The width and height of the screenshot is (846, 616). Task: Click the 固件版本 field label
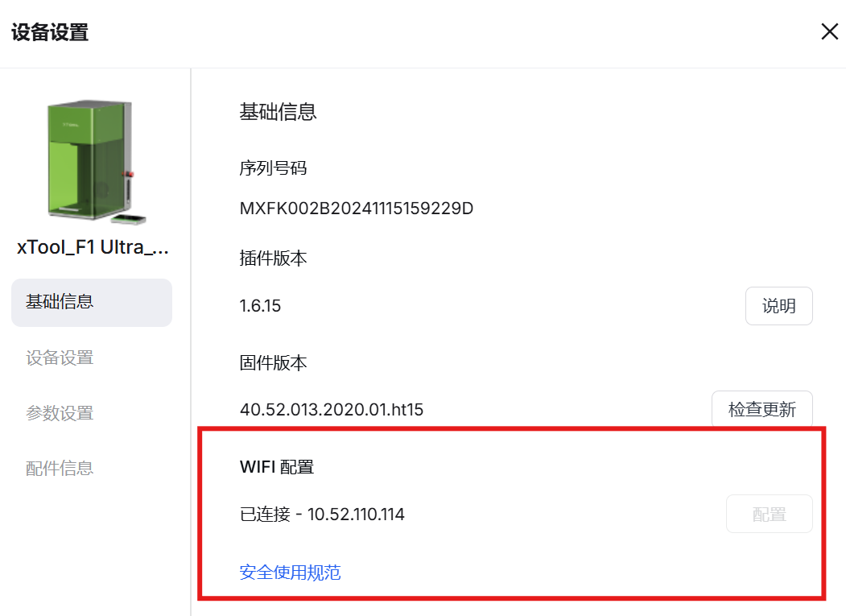click(x=274, y=363)
